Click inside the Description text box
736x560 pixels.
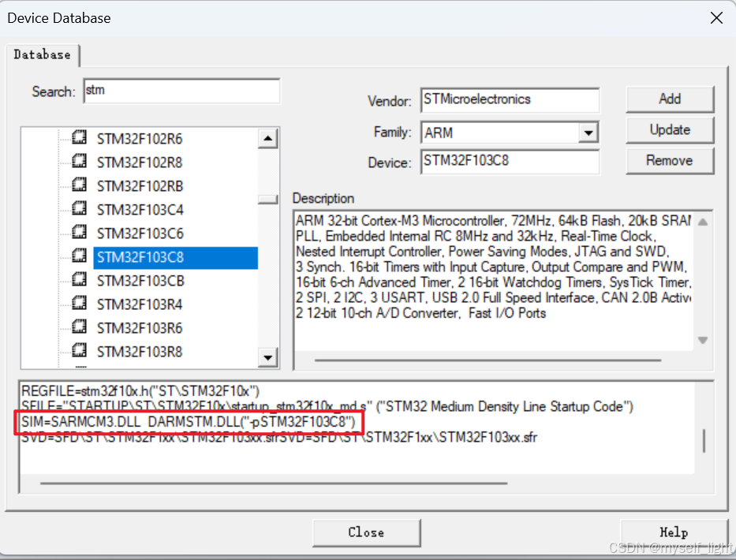click(x=494, y=280)
